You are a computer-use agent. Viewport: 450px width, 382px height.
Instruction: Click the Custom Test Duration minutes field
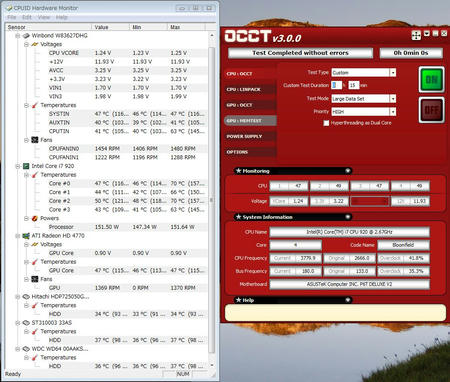pyautogui.click(x=353, y=85)
